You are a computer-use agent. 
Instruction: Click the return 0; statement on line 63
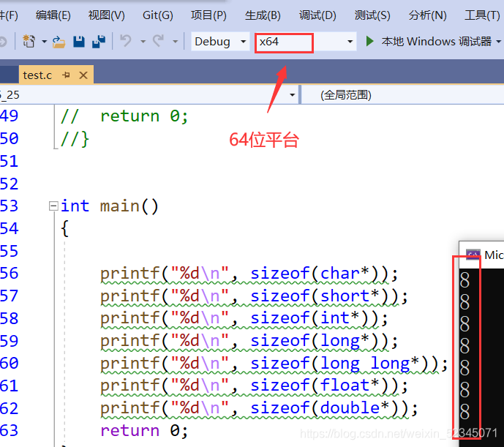coord(144,431)
